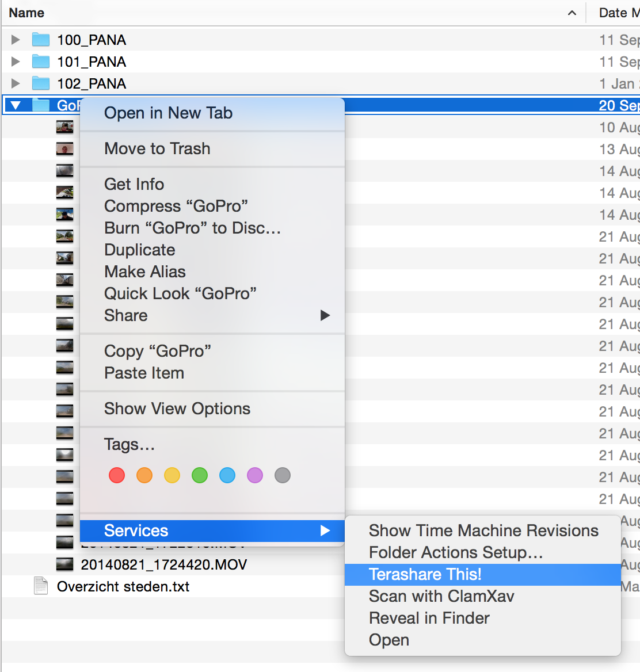The image size is (640, 672).
Task: Select Show Time Machine Revisions
Action: 483,530
